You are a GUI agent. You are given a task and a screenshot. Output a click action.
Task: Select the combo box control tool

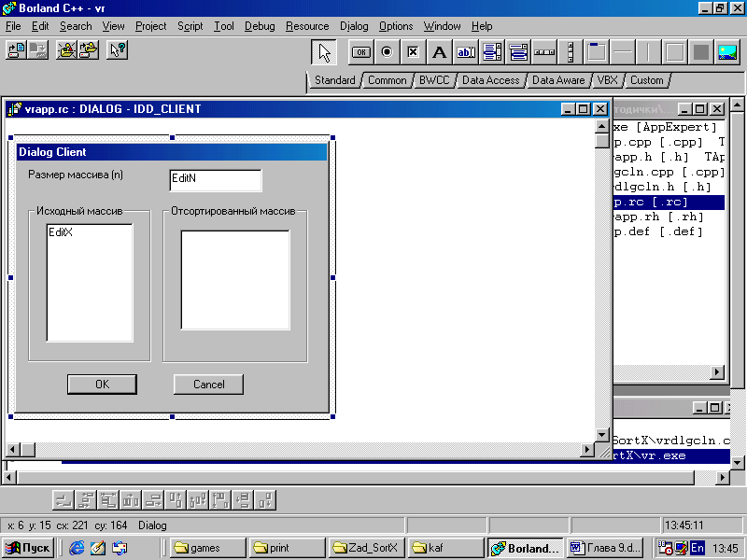pos(518,52)
